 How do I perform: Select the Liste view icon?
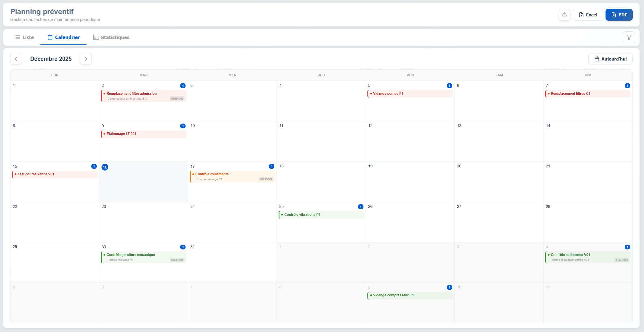point(17,37)
